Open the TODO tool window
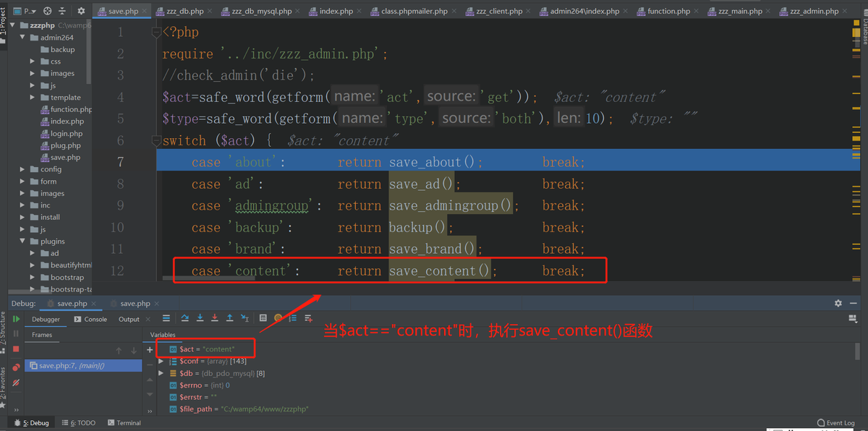The width and height of the screenshot is (868, 431). pyautogui.click(x=79, y=423)
